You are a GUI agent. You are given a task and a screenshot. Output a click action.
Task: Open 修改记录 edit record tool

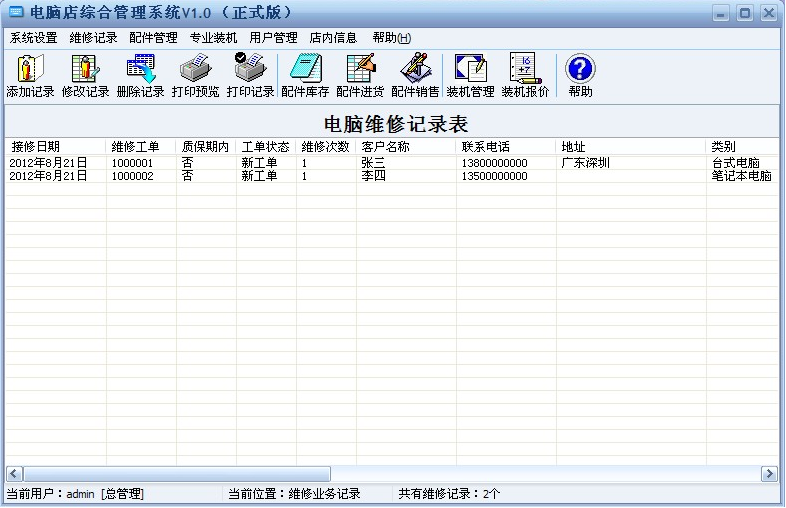coord(85,76)
